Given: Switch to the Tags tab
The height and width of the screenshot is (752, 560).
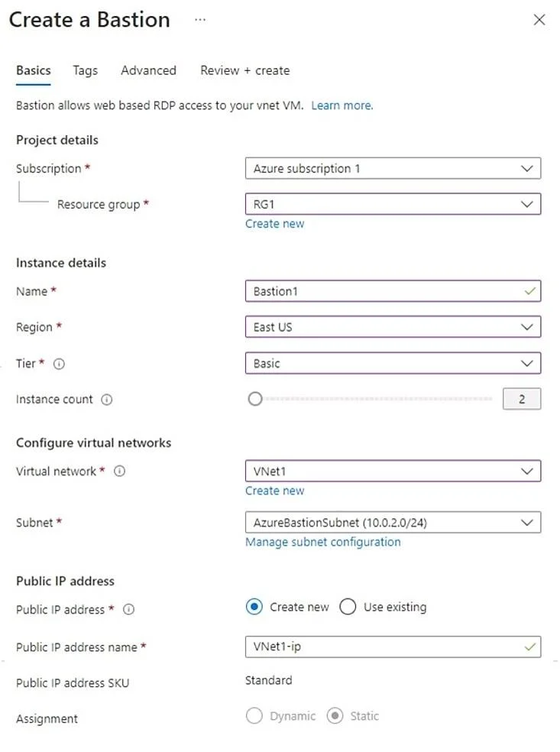Looking at the screenshot, I should tap(85, 70).
